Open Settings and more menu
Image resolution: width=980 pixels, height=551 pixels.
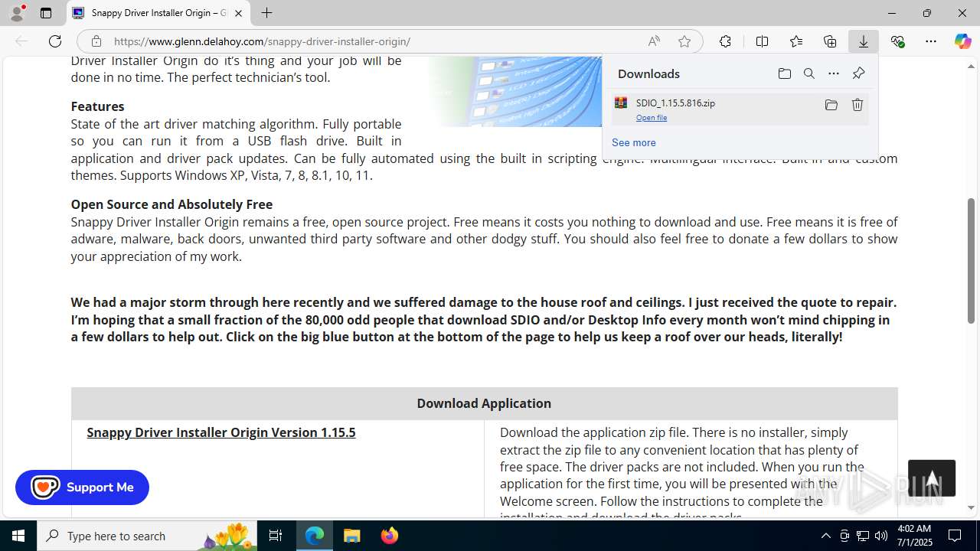click(x=931, y=41)
